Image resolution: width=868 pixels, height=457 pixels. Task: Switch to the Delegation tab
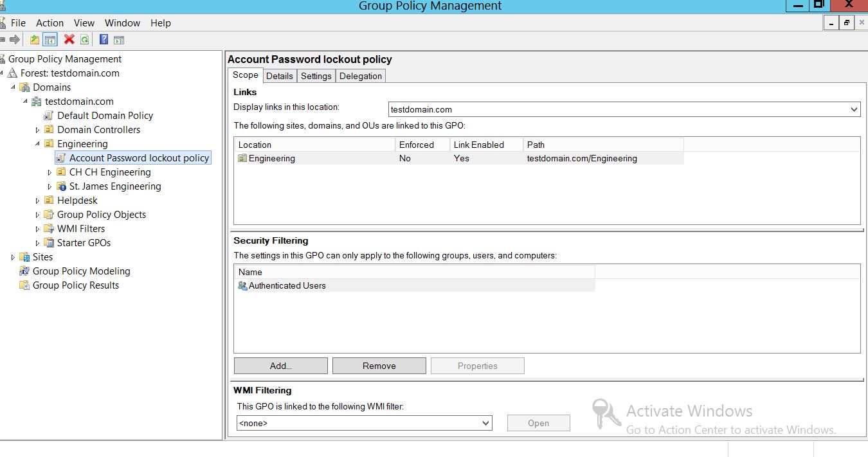tap(361, 76)
